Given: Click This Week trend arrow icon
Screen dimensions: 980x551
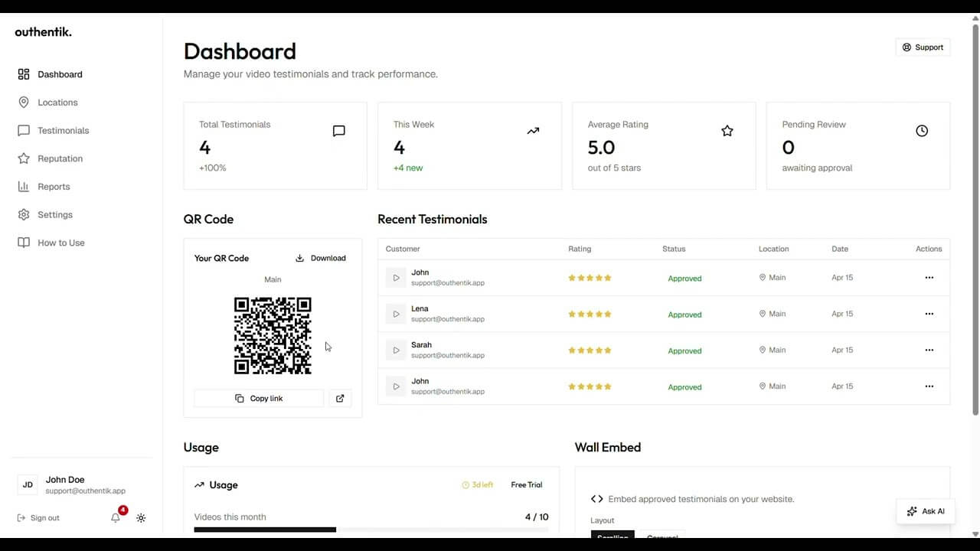Looking at the screenshot, I should coord(533,131).
